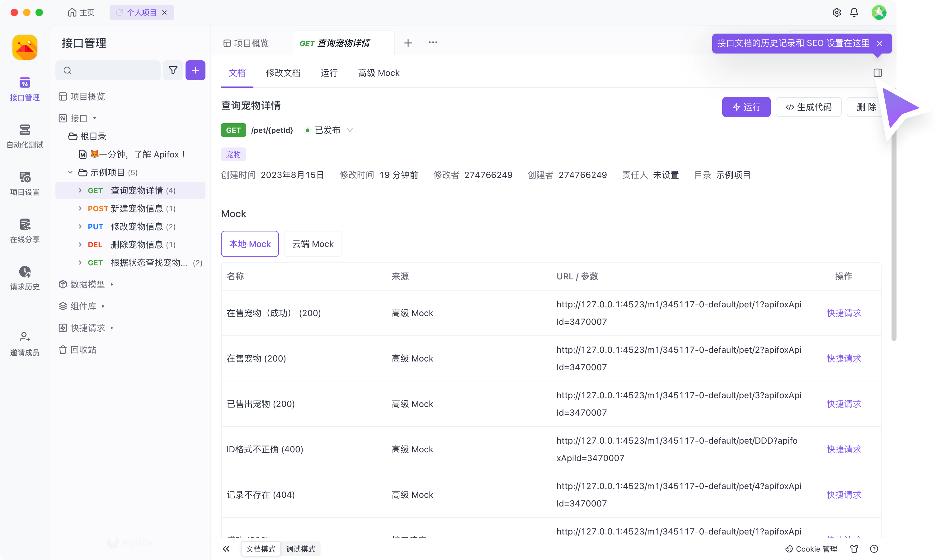Click 快捷请求 for 在售宠物 (200) pet/2 row
The height and width of the screenshot is (560, 946).
[844, 358]
